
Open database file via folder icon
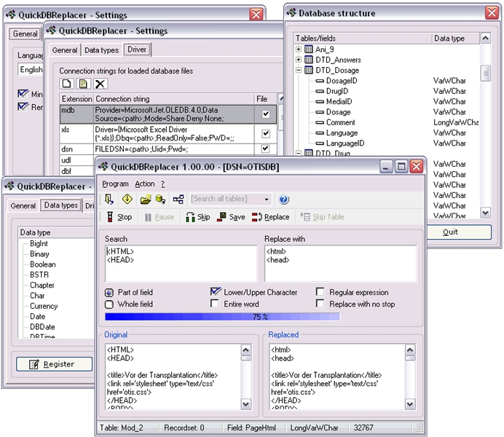click(x=145, y=199)
